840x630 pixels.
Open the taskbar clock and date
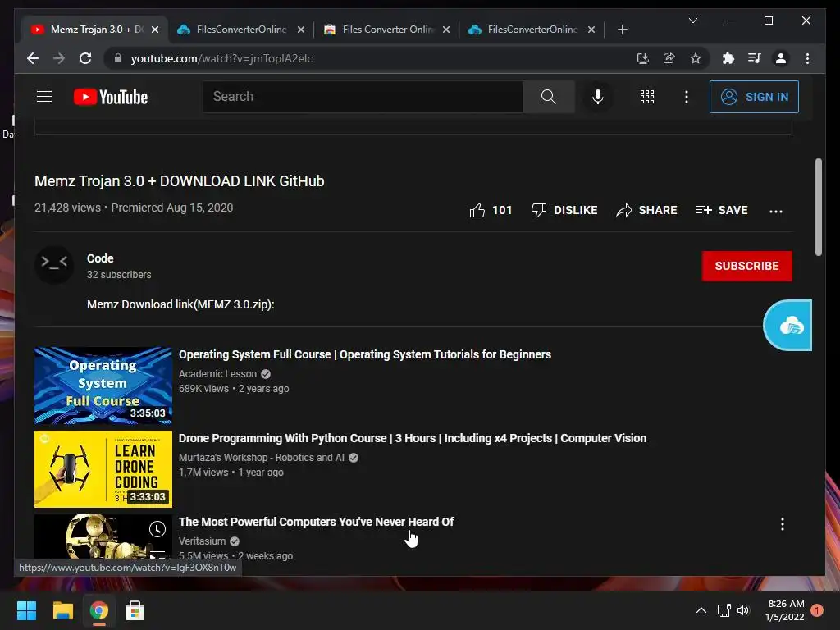(785, 610)
